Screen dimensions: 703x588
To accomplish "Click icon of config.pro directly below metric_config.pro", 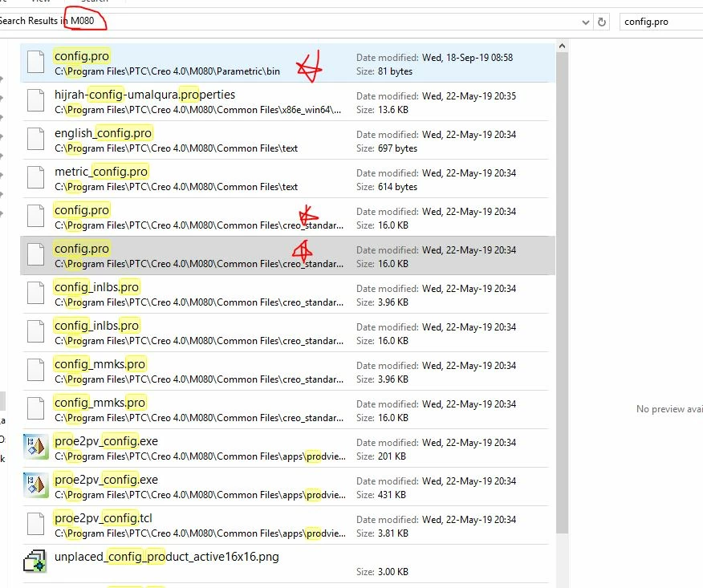I will [35, 216].
